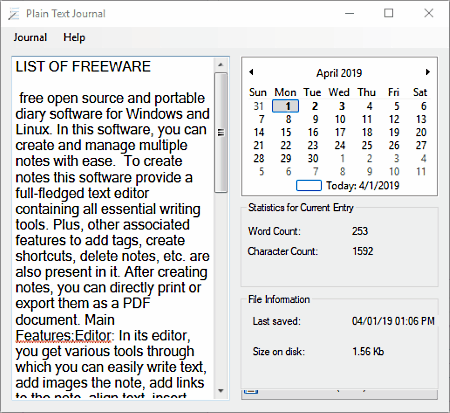Select greyed May 5 in calendar
Viewport: 450px width, 413px height.
tap(261, 171)
